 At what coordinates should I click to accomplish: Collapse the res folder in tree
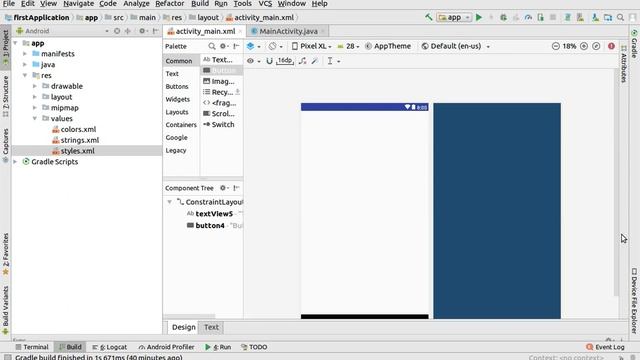point(25,76)
